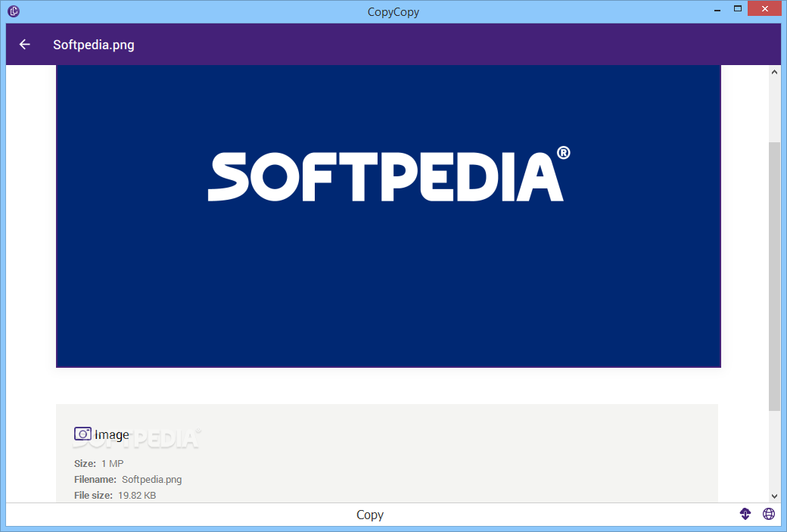
Task: Click the Softpedia.png header title
Action: coord(94,45)
